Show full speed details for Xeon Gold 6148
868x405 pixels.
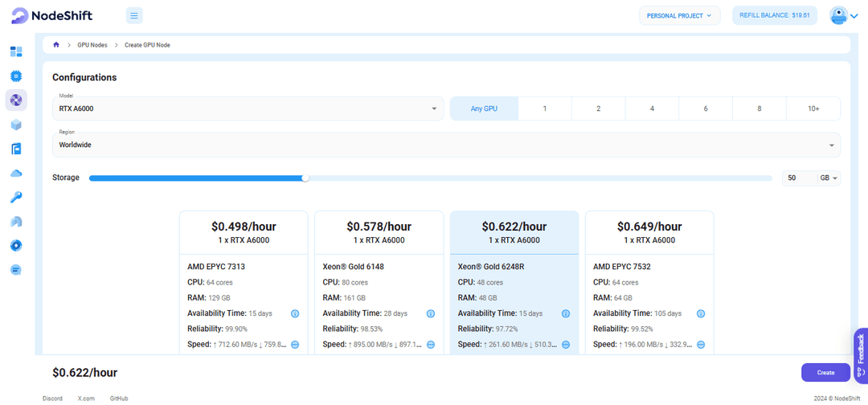(x=431, y=344)
